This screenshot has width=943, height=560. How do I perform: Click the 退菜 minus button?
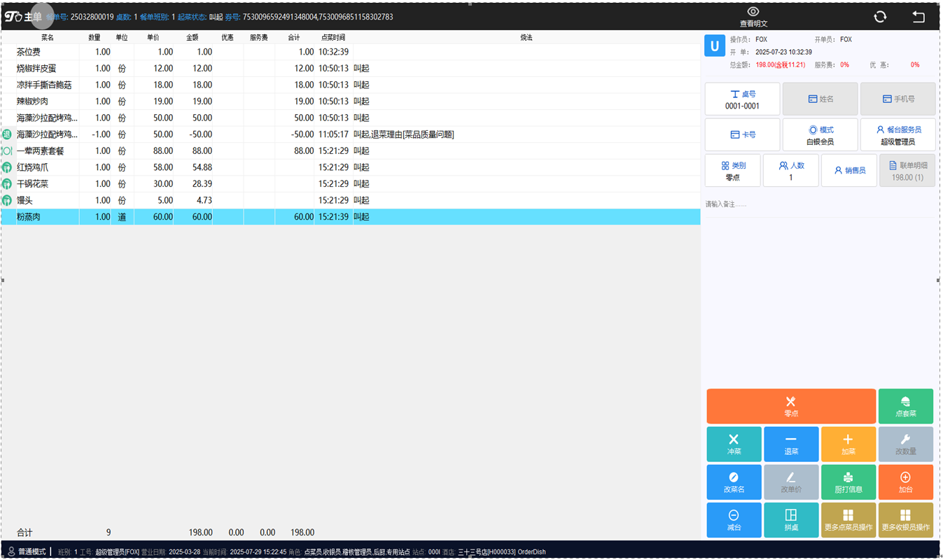click(791, 444)
